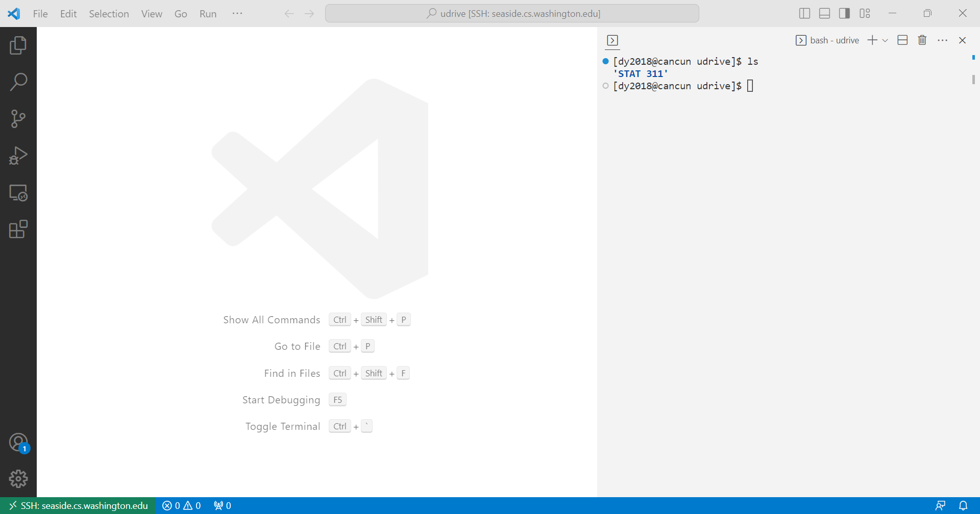Viewport: 980px width, 514px height.
Task: Click the terminal scrollbar
Action: pyautogui.click(x=973, y=80)
